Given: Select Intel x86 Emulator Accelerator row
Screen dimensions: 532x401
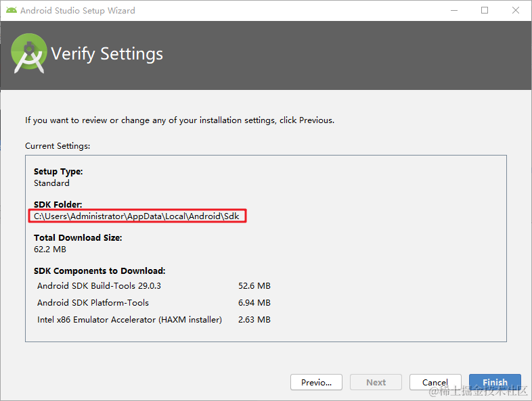Looking at the screenshot, I should [x=154, y=320].
